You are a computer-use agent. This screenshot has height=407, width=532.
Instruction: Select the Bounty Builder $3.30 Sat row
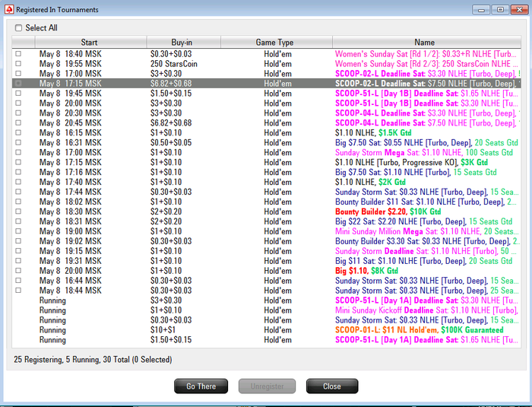tap(266, 241)
